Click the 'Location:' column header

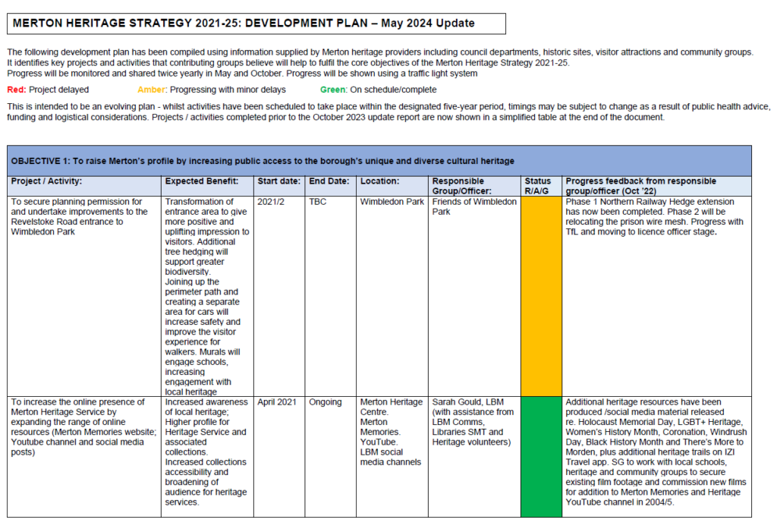(x=380, y=181)
